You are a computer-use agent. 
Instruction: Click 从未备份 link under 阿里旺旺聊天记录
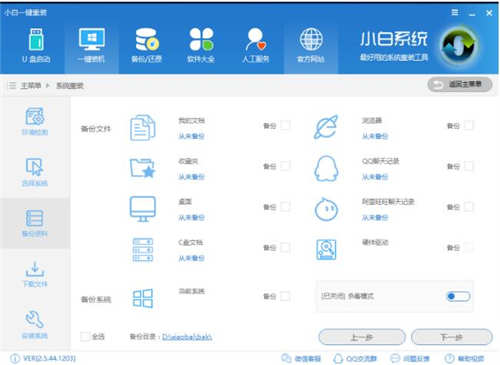[375, 218]
